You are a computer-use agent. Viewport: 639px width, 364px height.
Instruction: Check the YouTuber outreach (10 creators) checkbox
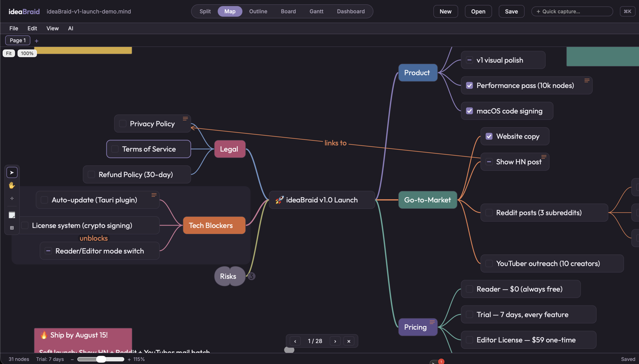click(x=489, y=263)
